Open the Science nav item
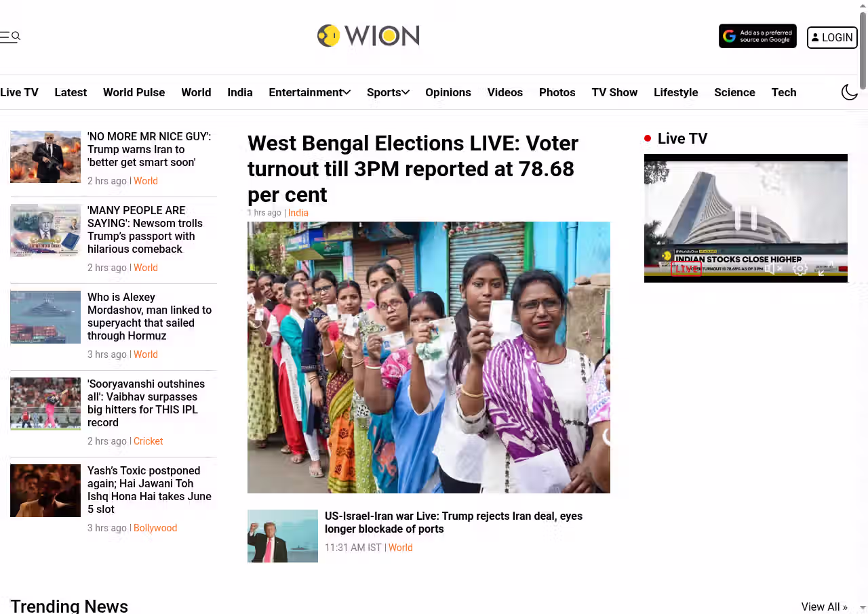The width and height of the screenshot is (868, 614). coord(734,92)
